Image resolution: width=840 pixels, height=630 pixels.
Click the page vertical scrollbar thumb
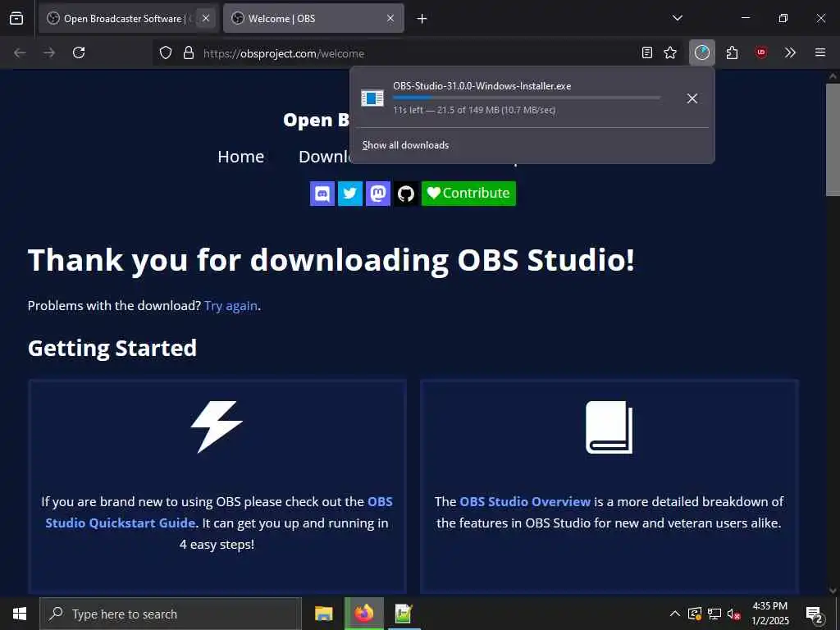point(833,139)
